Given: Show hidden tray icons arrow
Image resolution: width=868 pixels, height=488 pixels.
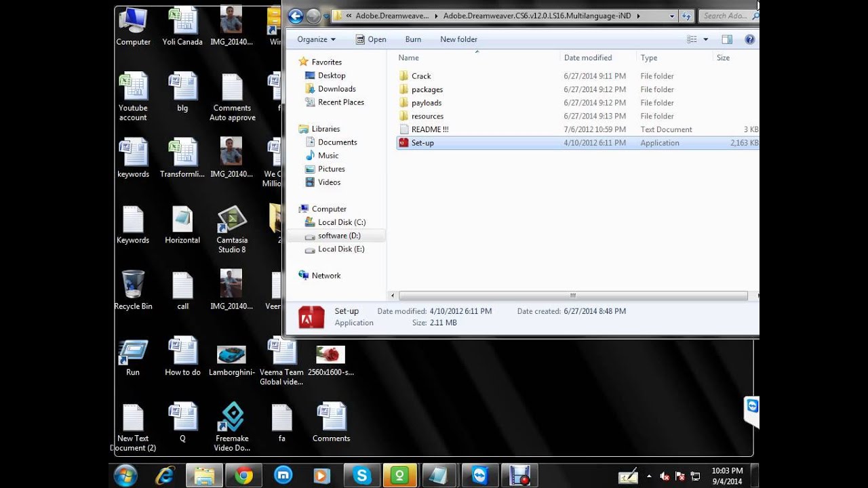Looking at the screenshot, I should (x=650, y=476).
